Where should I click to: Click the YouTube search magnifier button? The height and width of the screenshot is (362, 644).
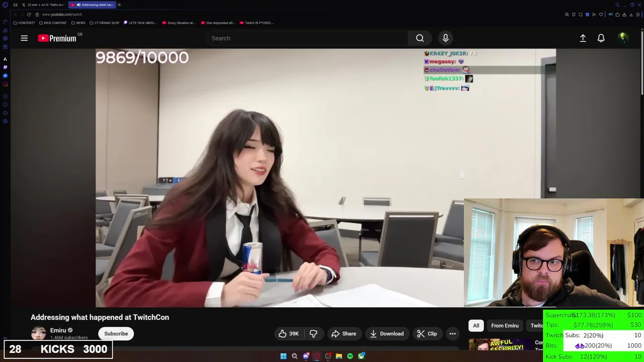[420, 38]
